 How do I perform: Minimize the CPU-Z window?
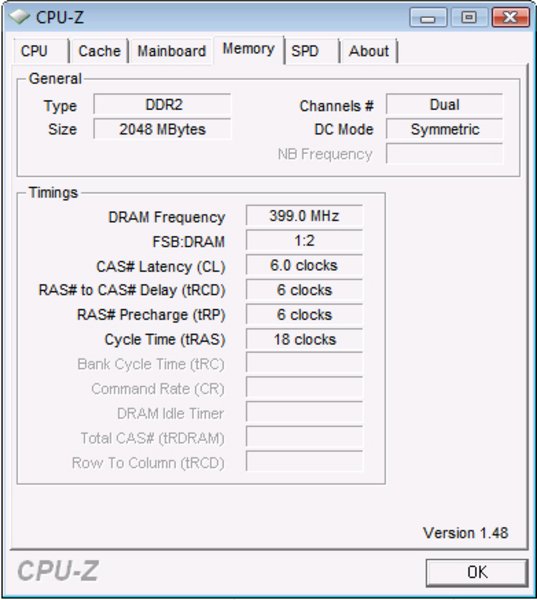pos(428,18)
